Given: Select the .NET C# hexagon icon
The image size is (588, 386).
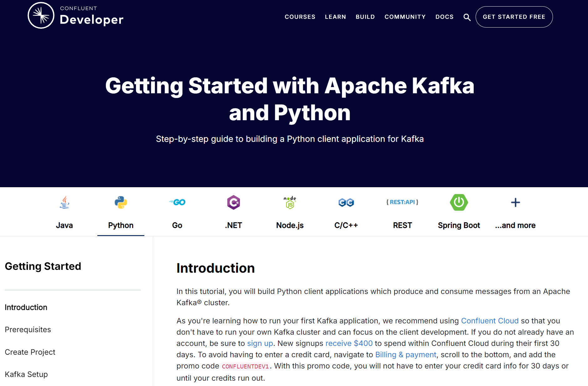Looking at the screenshot, I should click(234, 202).
